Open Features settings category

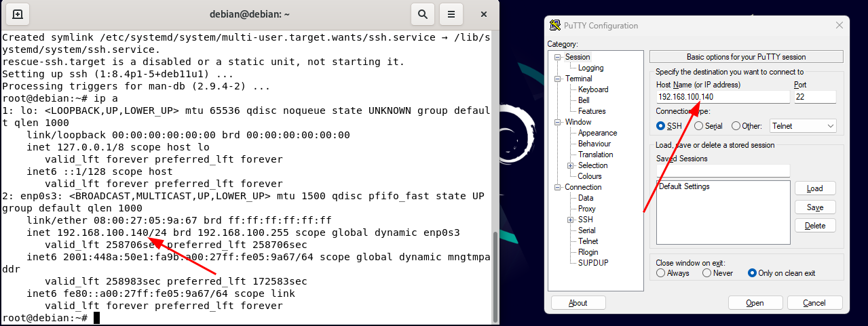click(x=592, y=111)
